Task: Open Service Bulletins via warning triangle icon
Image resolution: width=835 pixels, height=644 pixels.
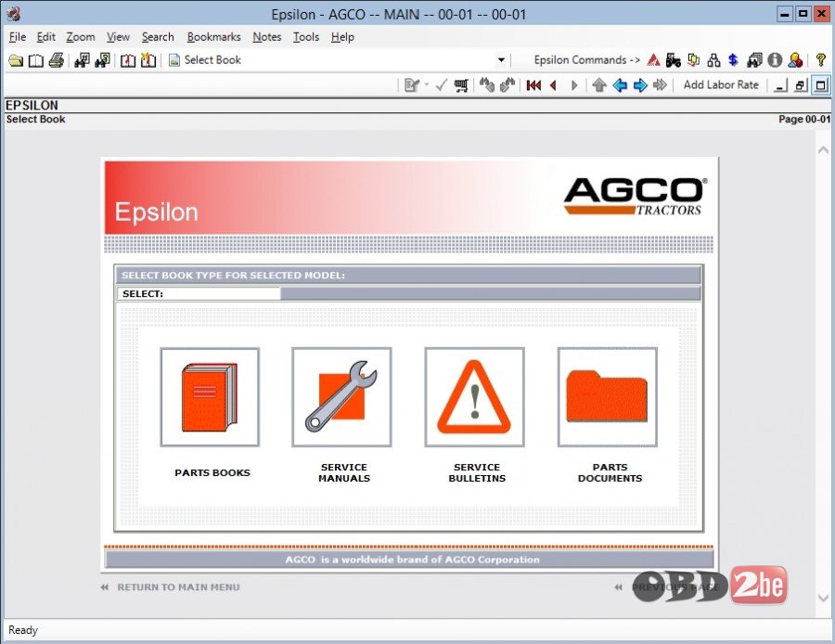Action: tap(474, 397)
